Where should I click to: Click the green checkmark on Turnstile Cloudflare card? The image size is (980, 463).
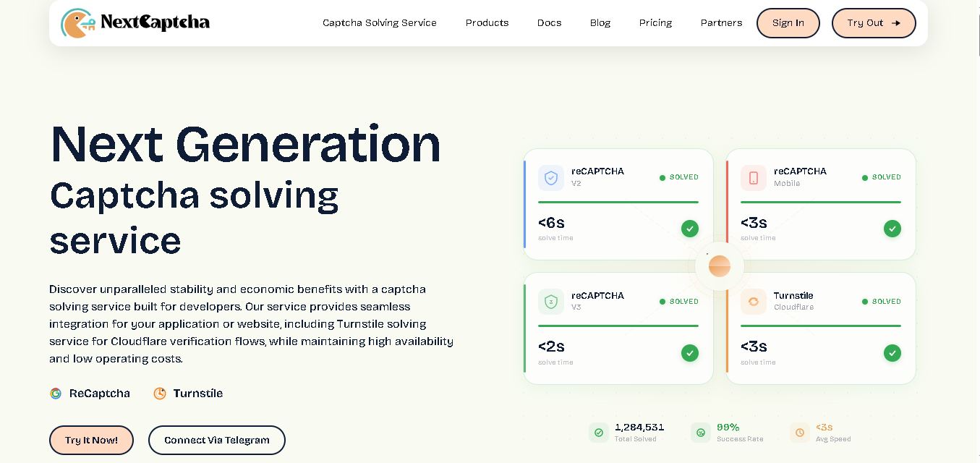[892, 353]
